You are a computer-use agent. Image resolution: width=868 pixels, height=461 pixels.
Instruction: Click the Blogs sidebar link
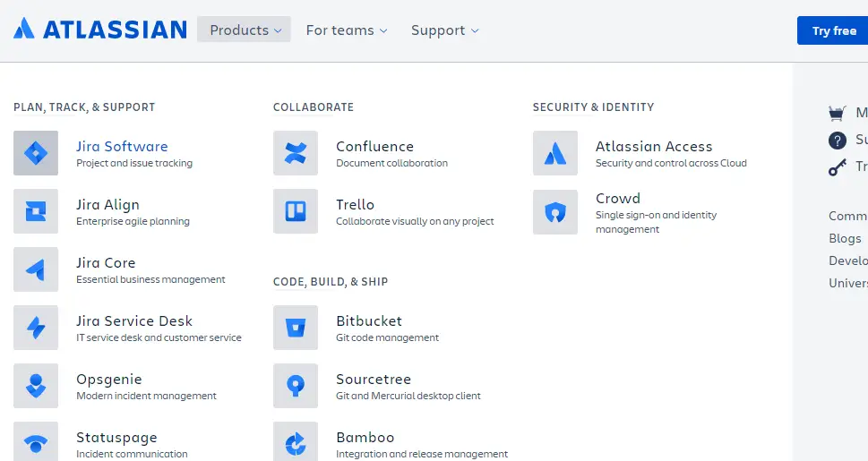(x=845, y=238)
